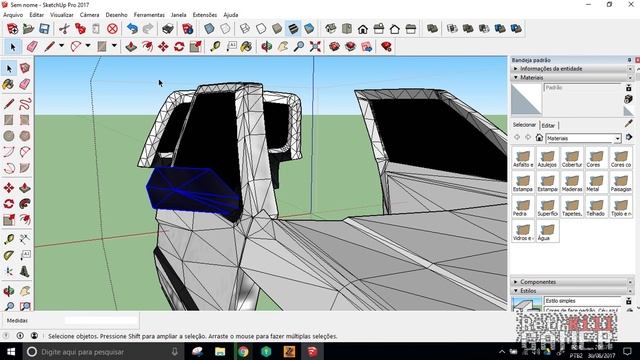
Task: Select the Protractor tool
Action: click(x=9, y=255)
